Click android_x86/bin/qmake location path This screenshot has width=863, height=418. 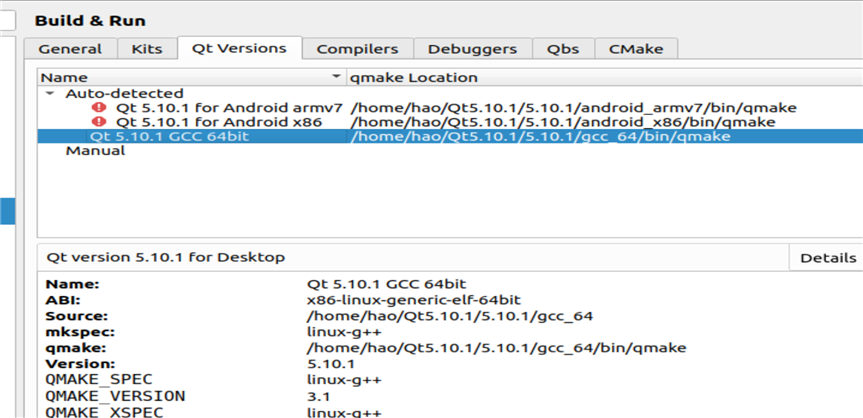(x=562, y=122)
